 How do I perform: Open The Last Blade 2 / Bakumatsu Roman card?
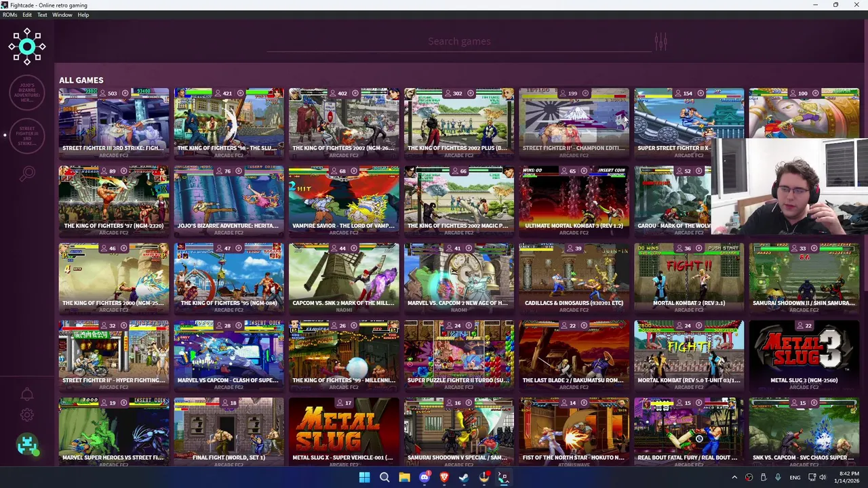point(574,355)
